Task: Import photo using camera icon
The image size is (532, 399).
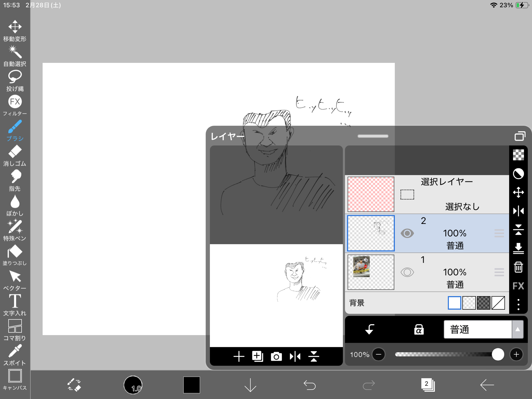Action: click(x=276, y=356)
